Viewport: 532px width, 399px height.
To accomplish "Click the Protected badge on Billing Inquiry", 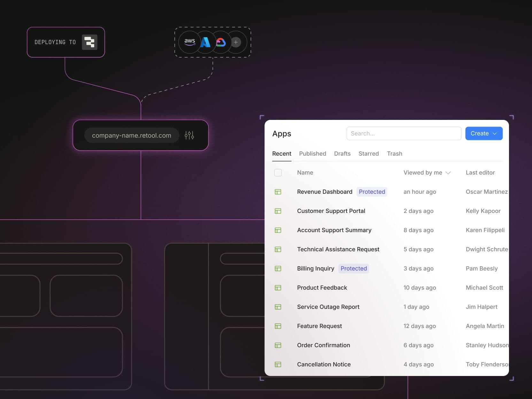I will pos(354,269).
